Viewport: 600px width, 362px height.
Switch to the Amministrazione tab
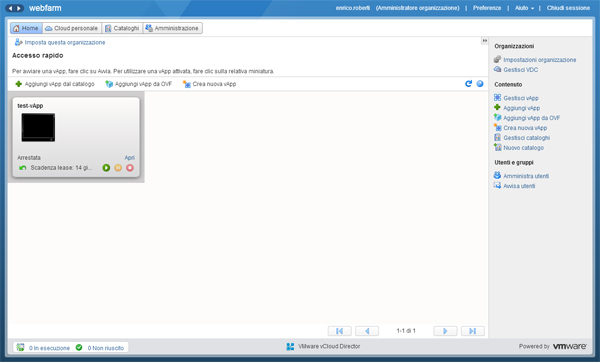[172, 28]
